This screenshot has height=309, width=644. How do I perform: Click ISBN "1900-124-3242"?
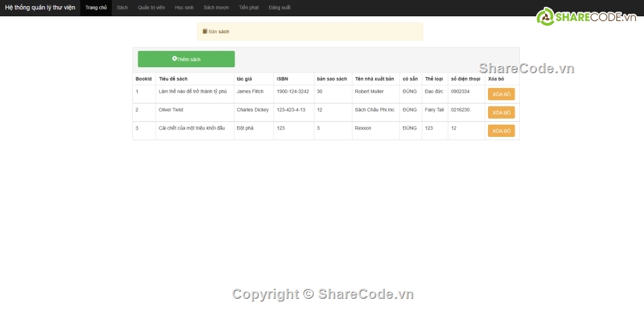tap(293, 91)
